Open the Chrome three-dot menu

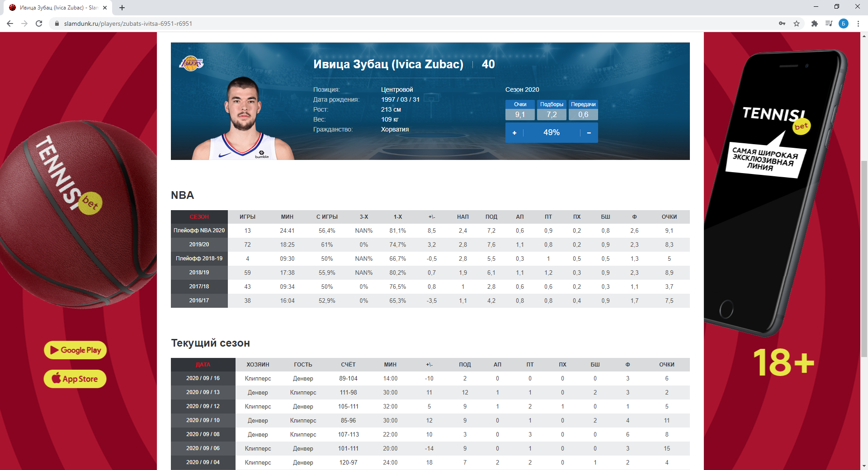[858, 23]
